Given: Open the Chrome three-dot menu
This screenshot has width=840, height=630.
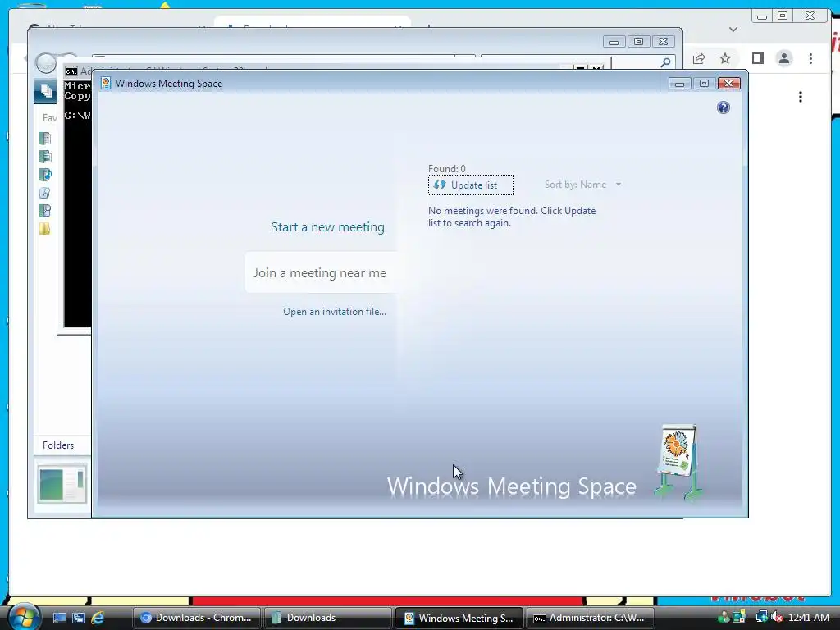Looking at the screenshot, I should click(810, 58).
